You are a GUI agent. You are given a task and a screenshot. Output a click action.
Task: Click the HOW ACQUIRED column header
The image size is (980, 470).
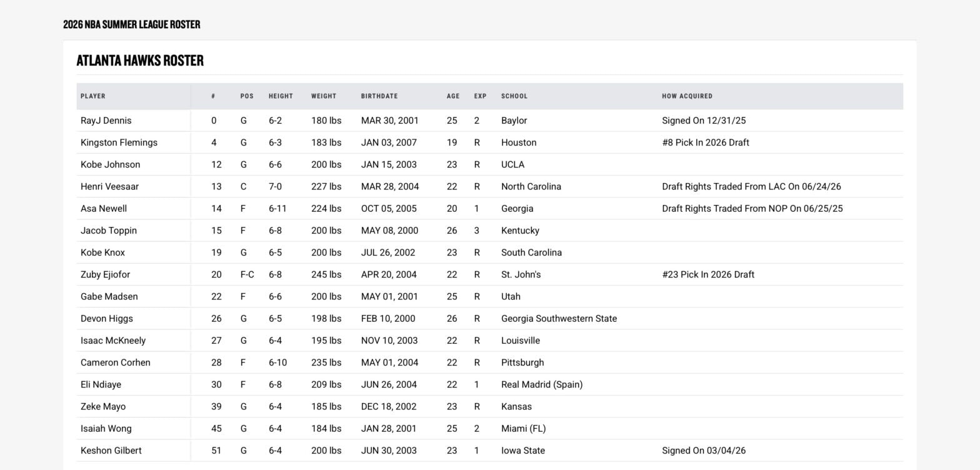(687, 96)
